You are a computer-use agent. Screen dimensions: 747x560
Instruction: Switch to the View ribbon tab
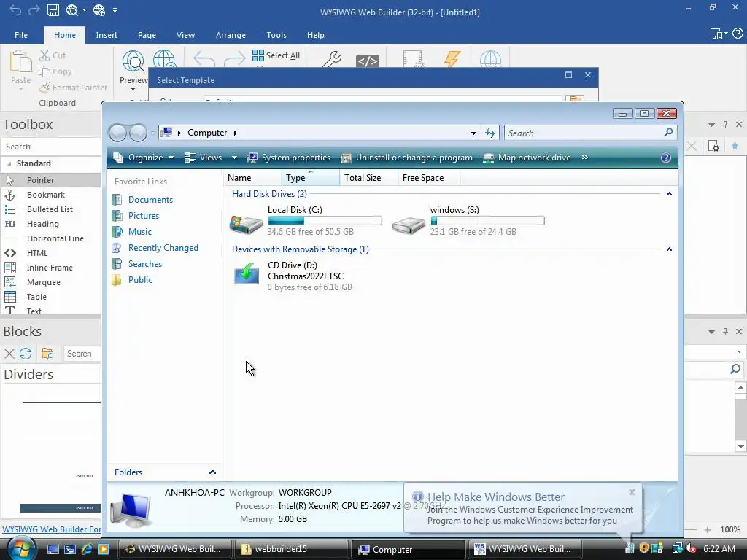pos(185,35)
